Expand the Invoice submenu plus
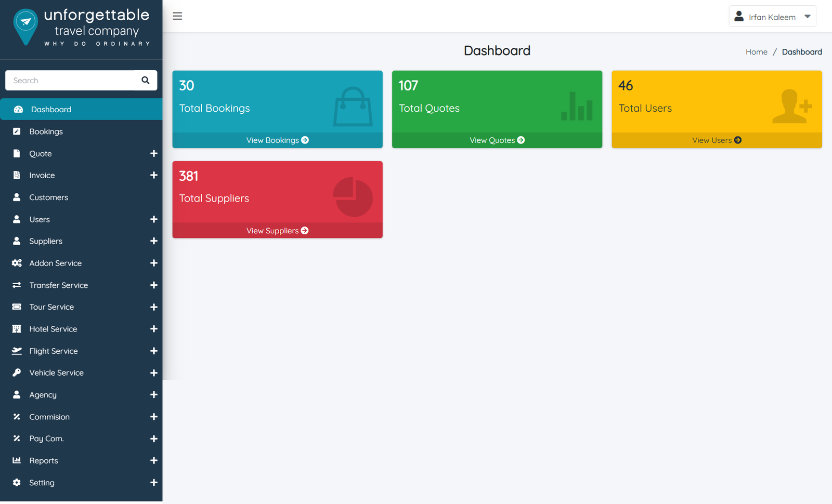This screenshot has height=504, width=832. pos(154,176)
